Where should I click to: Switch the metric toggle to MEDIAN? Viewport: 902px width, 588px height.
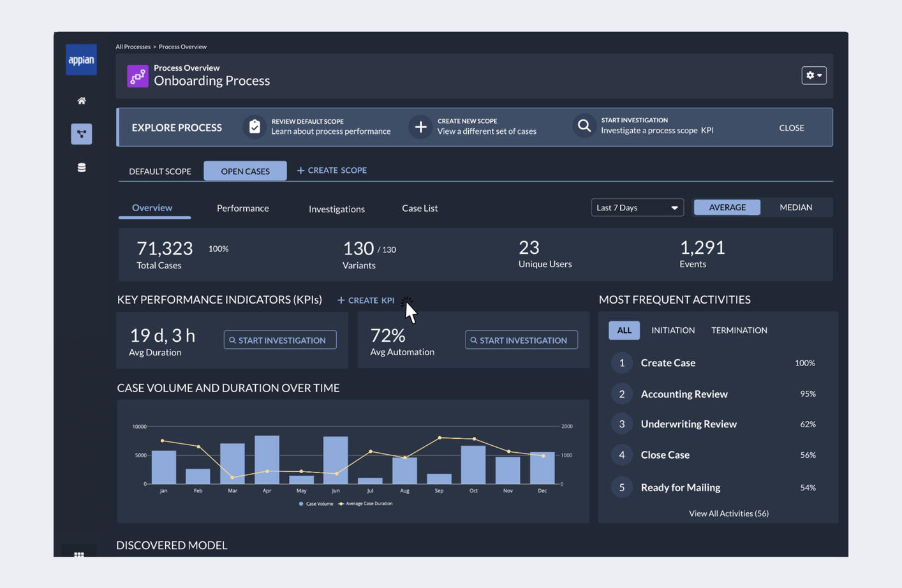click(795, 207)
